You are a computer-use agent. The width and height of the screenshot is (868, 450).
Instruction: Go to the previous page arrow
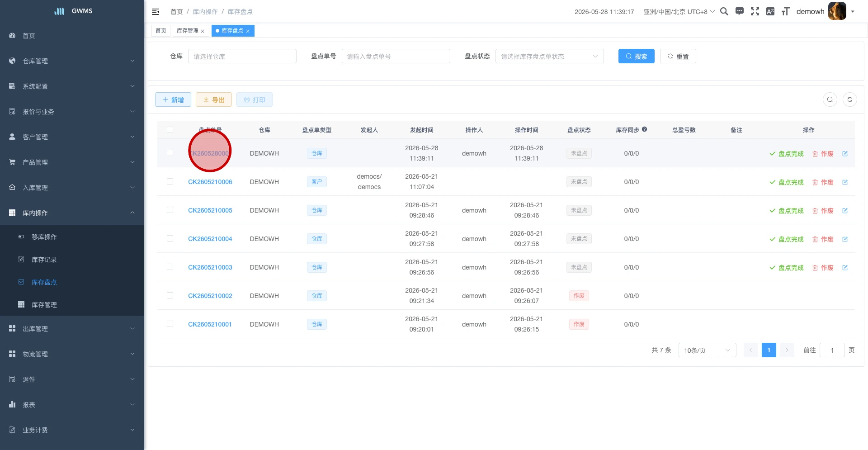750,350
